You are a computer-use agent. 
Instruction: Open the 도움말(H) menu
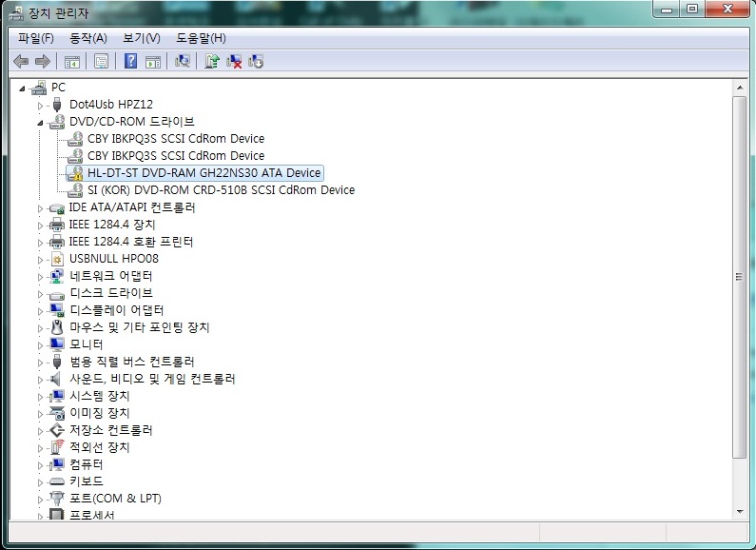tap(201, 38)
